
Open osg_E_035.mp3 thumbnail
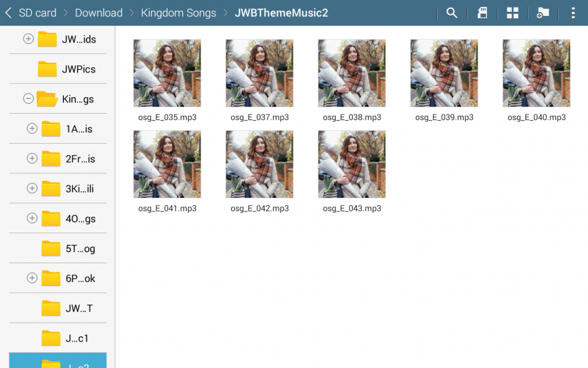click(167, 73)
